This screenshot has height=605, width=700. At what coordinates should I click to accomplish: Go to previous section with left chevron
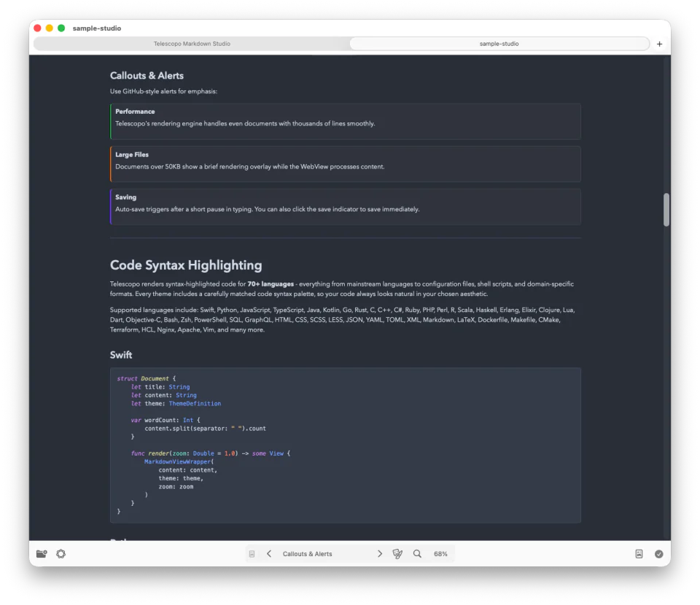tap(269, 554)
